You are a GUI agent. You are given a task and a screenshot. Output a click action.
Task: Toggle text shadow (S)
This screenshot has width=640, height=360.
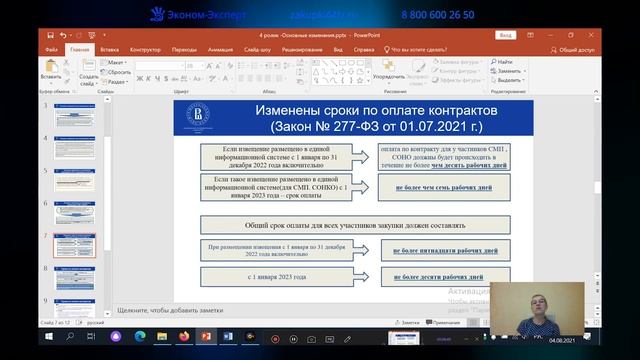tap(166, 78)
